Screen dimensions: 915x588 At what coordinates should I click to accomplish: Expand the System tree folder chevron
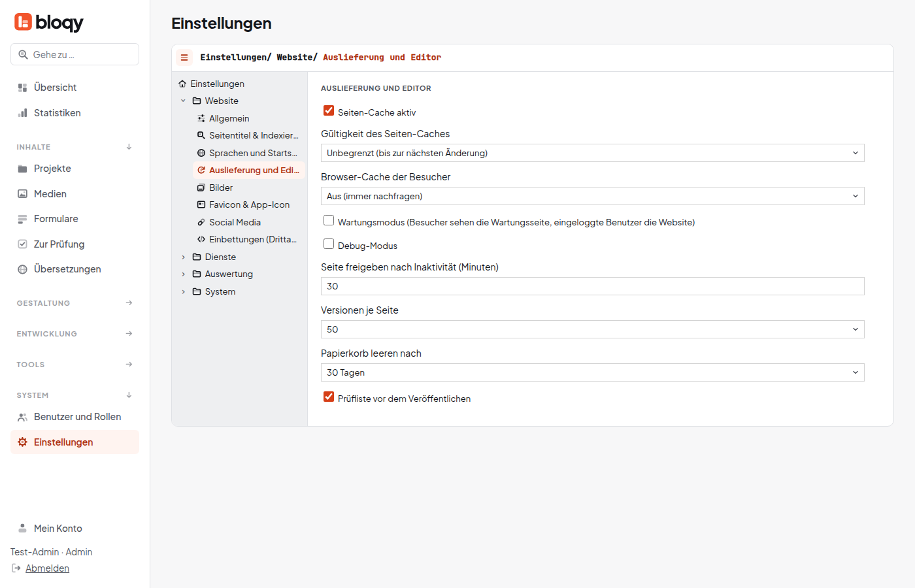[x=183, y=292]
